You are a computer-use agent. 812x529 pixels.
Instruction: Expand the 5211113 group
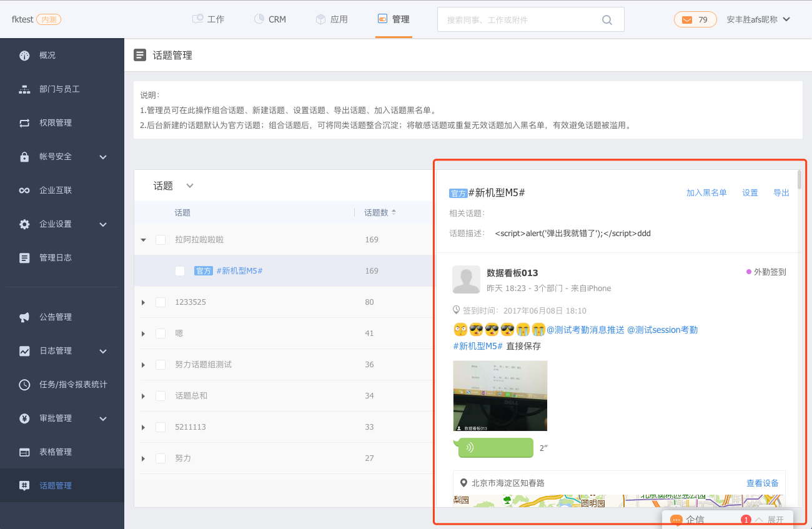143,427
